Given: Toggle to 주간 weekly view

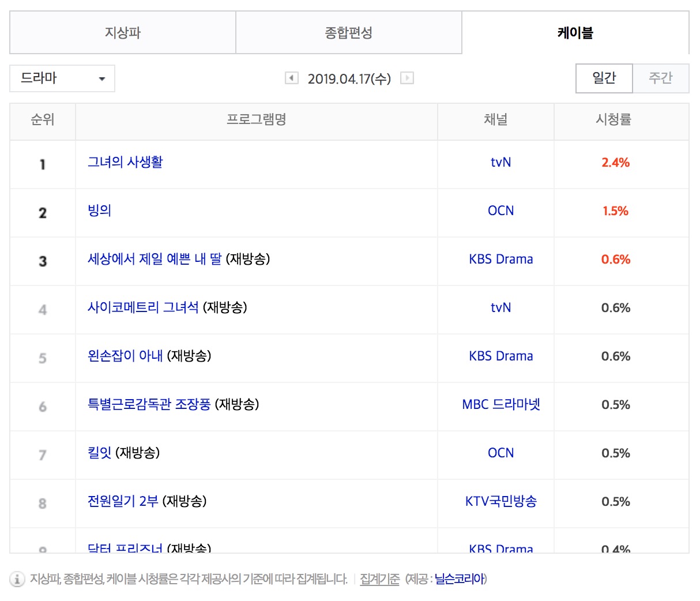Looking at the screenshot, I should (x=661, y=78).
